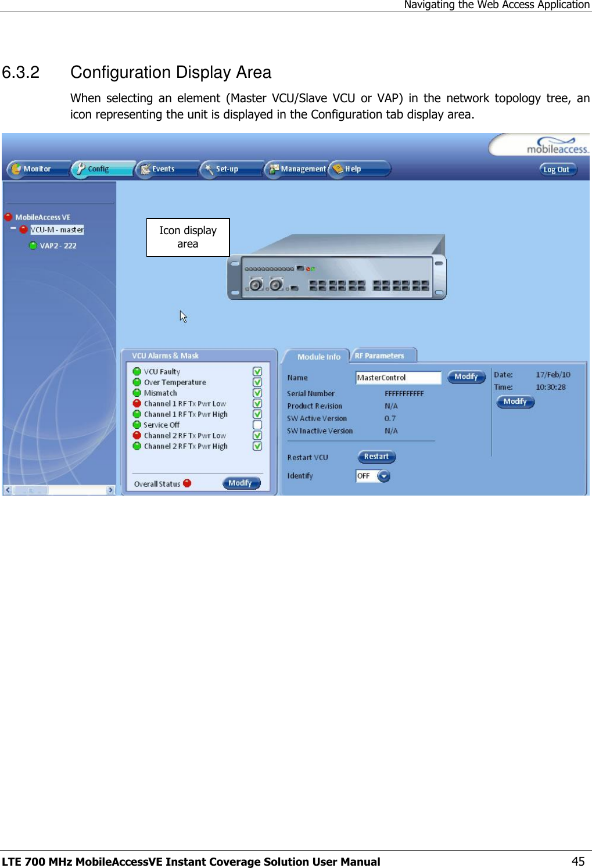Click the Log Out button
Viewport: 592px width, 868px height.
pyautogui.click(x=557, y=170)
